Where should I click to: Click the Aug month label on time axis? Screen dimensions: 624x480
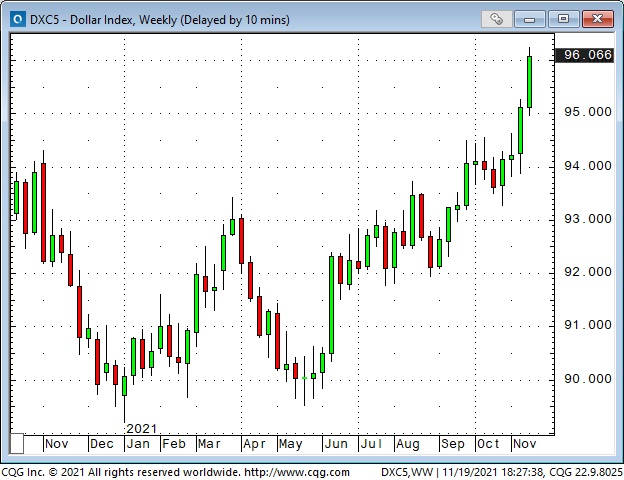click(x=408, y=444)
